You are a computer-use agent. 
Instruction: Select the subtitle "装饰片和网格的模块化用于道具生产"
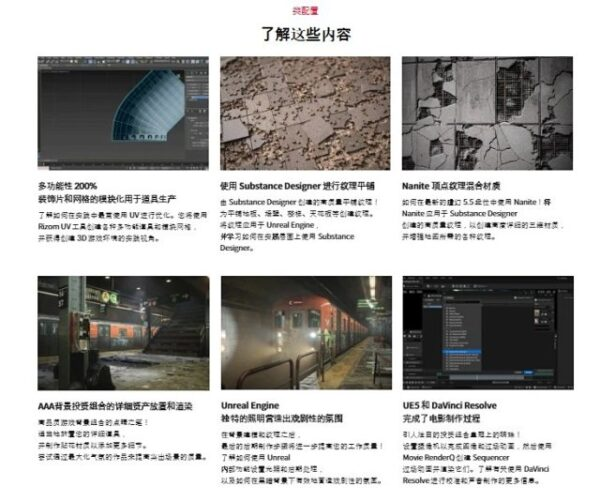pos(107,199)
